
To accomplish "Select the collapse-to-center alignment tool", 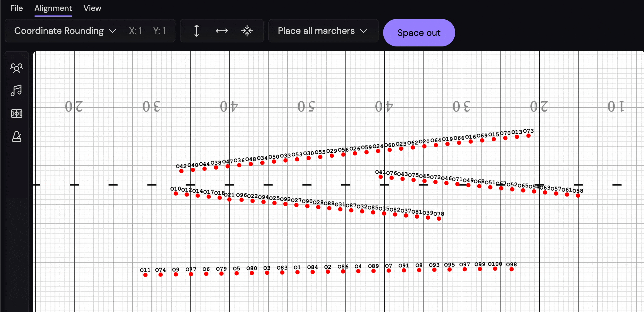I will [x=247, y=31].
